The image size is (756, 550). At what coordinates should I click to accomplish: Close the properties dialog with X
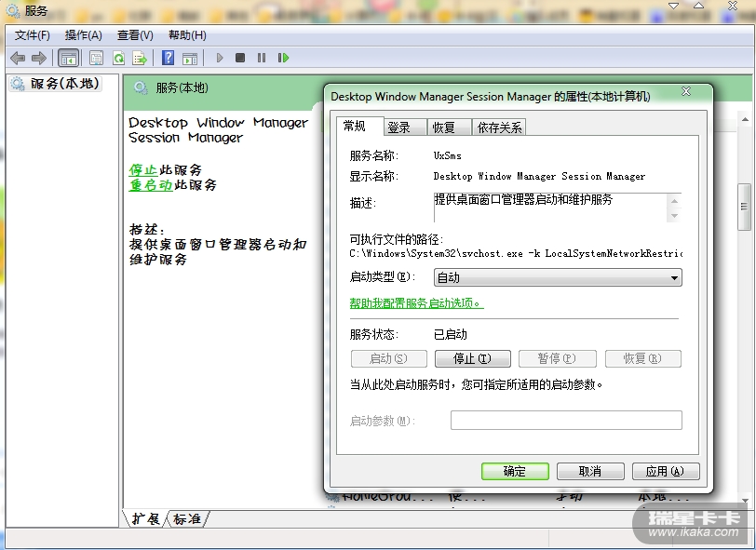686,91
